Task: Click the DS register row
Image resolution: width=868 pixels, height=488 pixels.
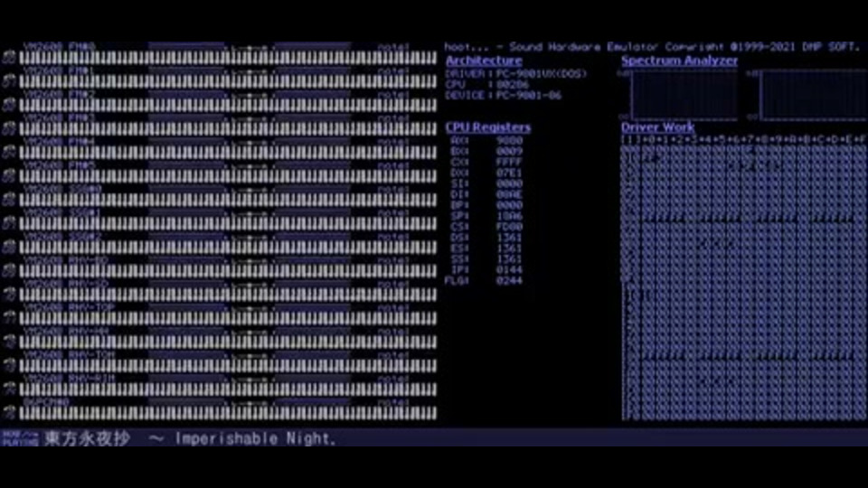Action: pos(486,238)
